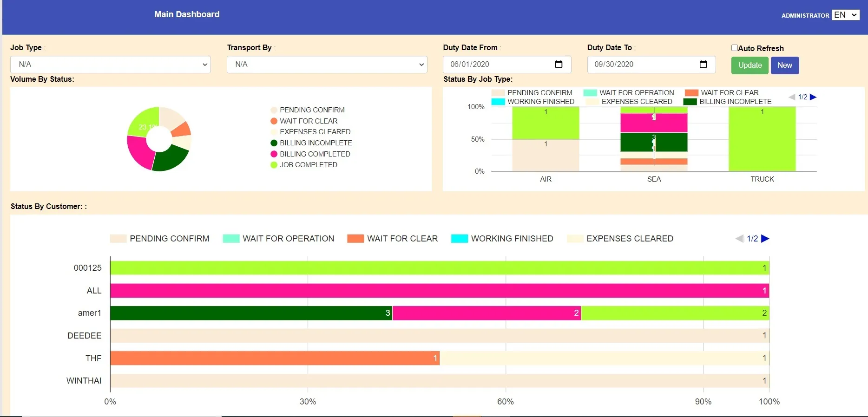This screenshot has width=868, height=417.
Task: Toggle WAIT FOR OPERATION in Job Type legend
Action: [629, 93]
